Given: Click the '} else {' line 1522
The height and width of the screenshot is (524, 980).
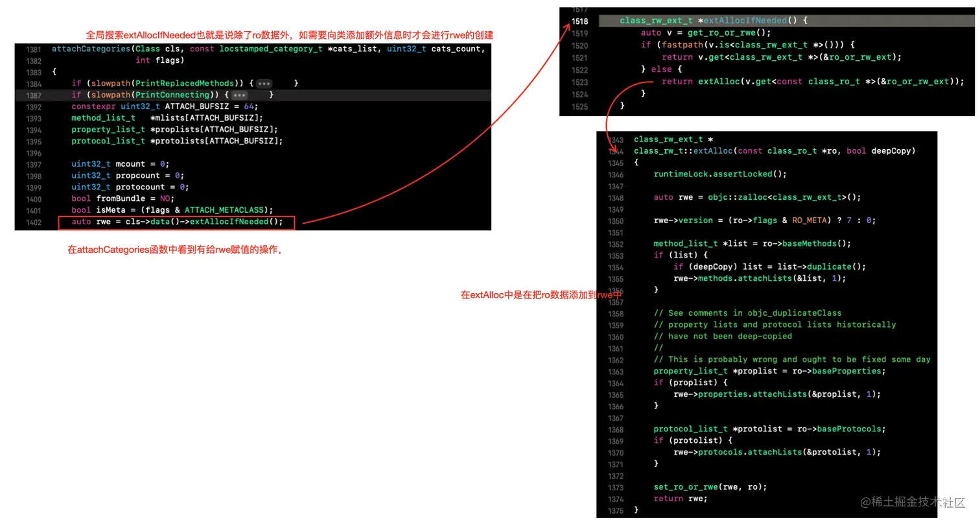Looking at the screenshot, I should 661,69.
